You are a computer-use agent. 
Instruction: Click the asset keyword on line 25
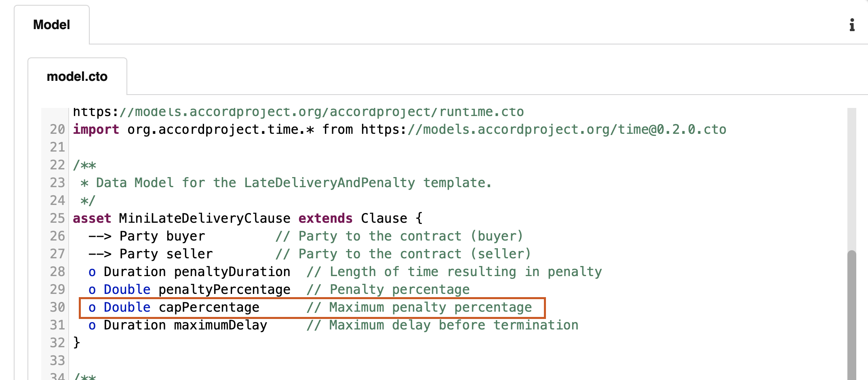coord(92,218)
